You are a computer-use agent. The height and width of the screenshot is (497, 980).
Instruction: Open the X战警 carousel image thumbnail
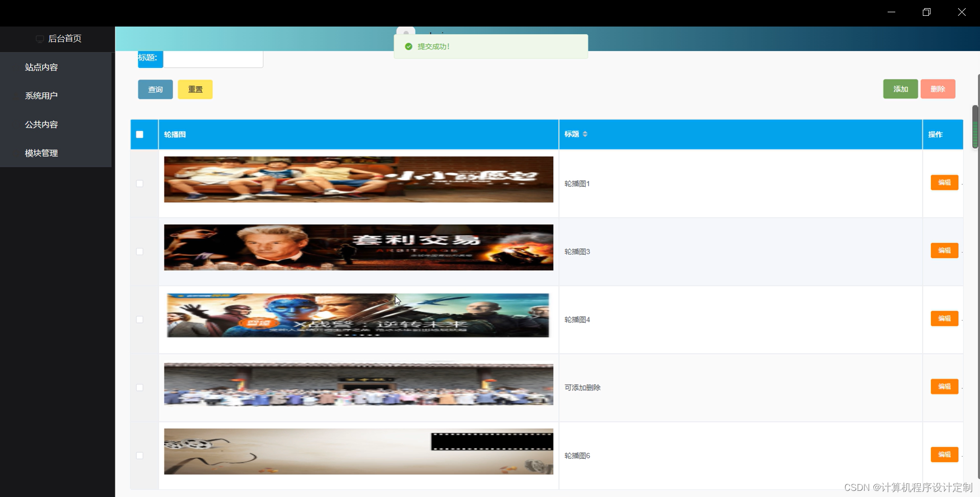[x=358, y=315]
